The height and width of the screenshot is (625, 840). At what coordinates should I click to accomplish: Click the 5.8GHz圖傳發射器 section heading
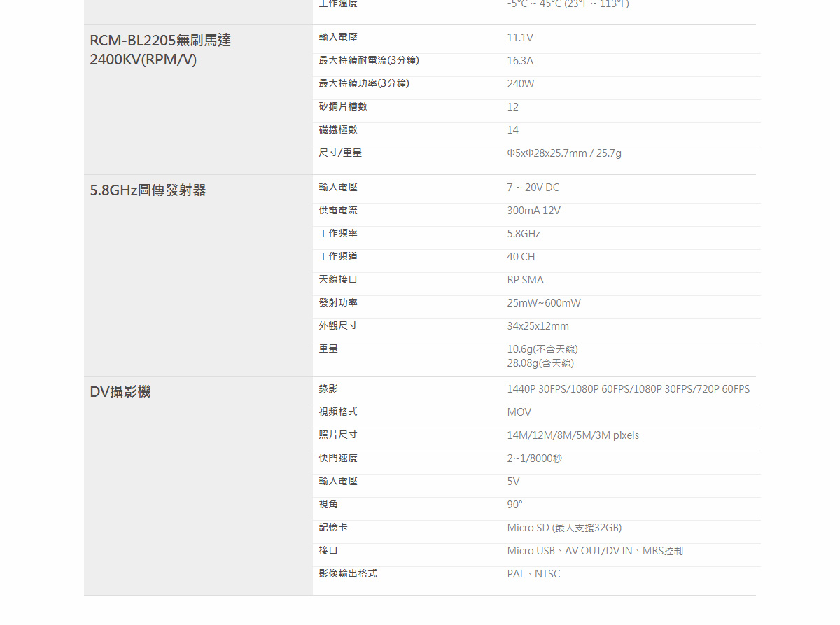point(148,190)
